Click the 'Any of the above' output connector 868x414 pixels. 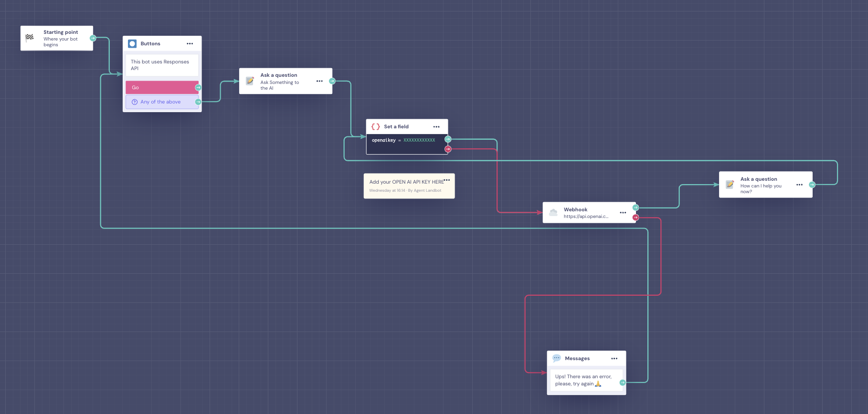pos(198,102)
